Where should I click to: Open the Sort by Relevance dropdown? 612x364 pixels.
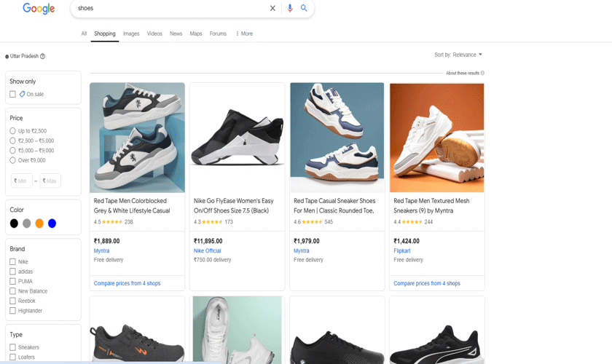(x=458, y=55)
